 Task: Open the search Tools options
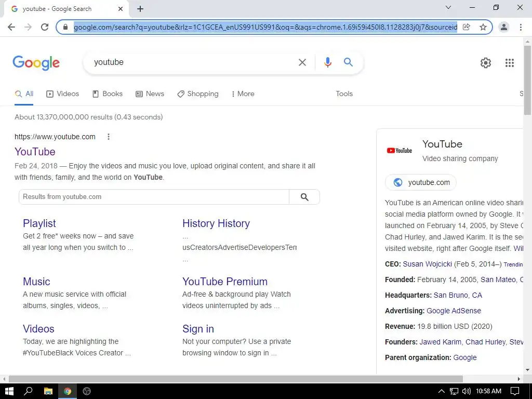click(x=344, y=94)
